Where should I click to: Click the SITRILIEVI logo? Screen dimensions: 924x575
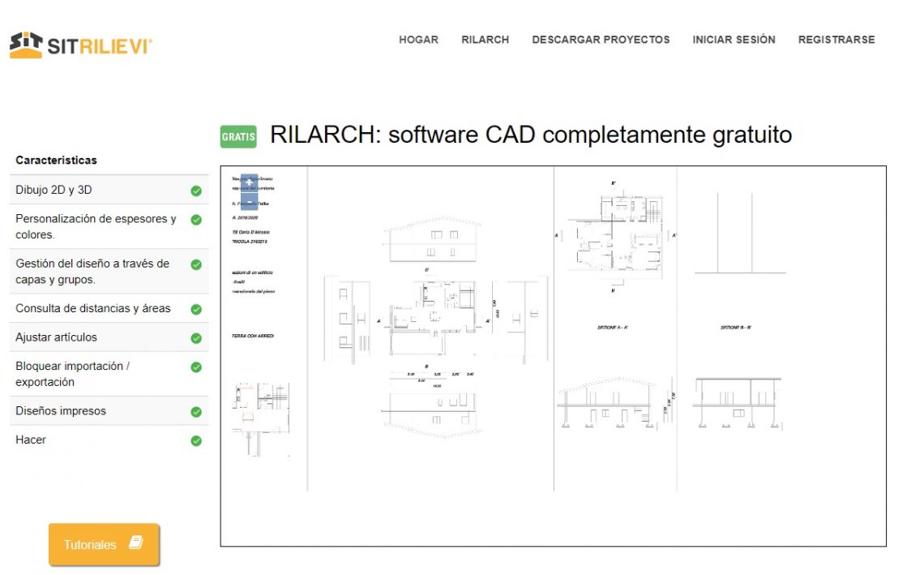(81, 45)
